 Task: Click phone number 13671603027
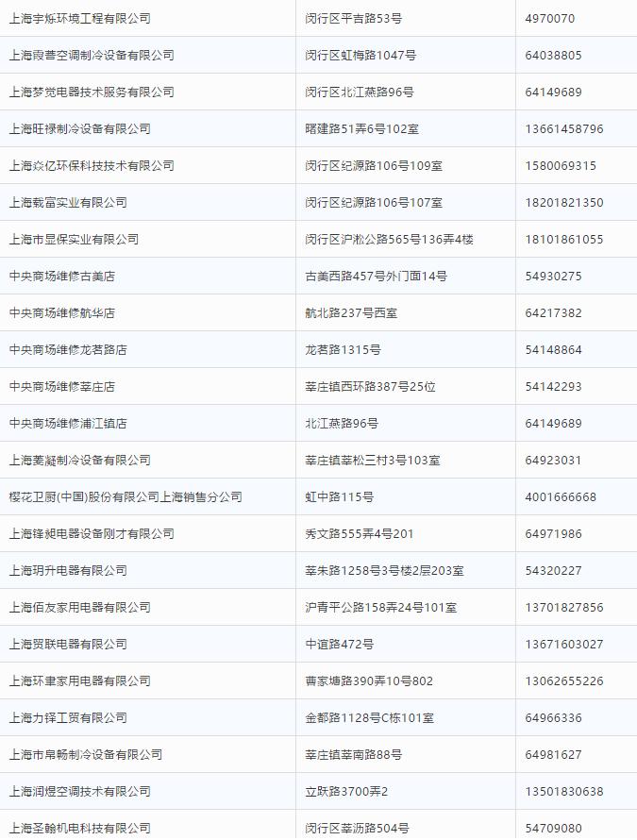564,645
